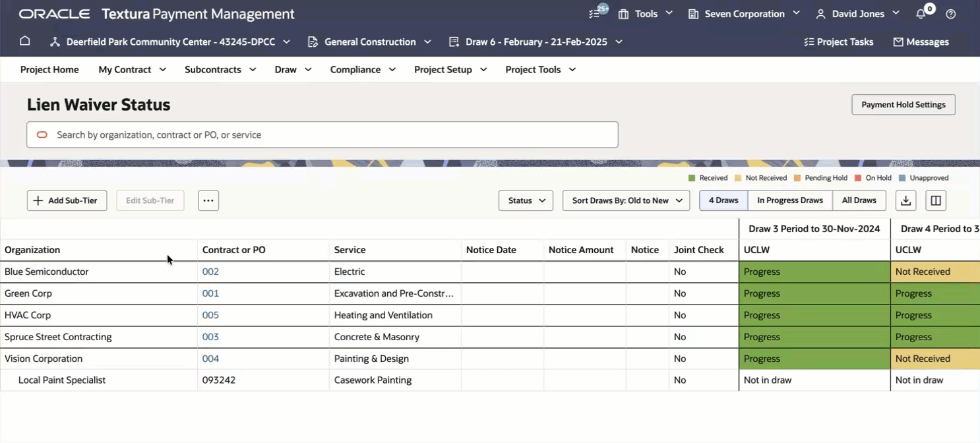
Task: Click the red On Hold legend swatch
Action: tap(858, 178)
